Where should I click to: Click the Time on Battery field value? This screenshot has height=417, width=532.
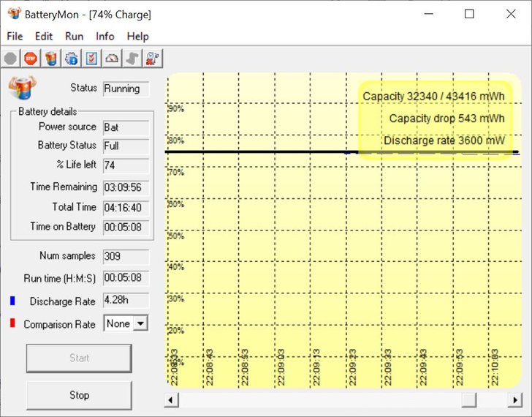[x=126, y=228]
